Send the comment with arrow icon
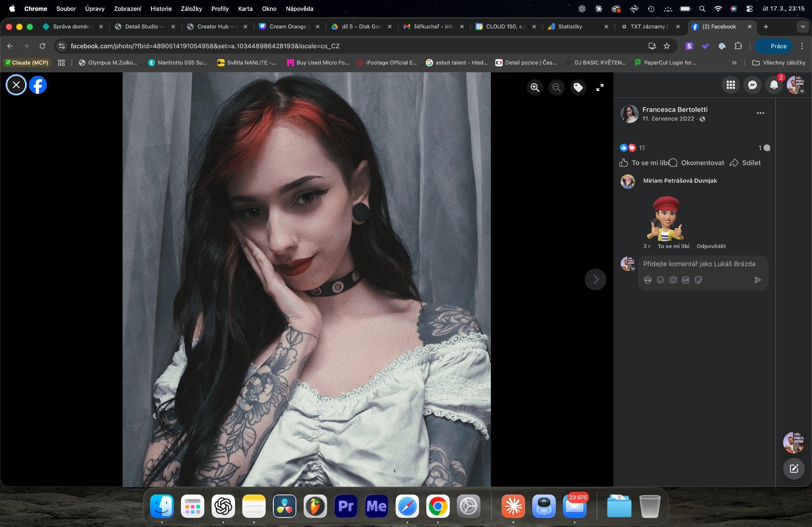Viewport: 812px width, 527px height. (x=758, y=280)
